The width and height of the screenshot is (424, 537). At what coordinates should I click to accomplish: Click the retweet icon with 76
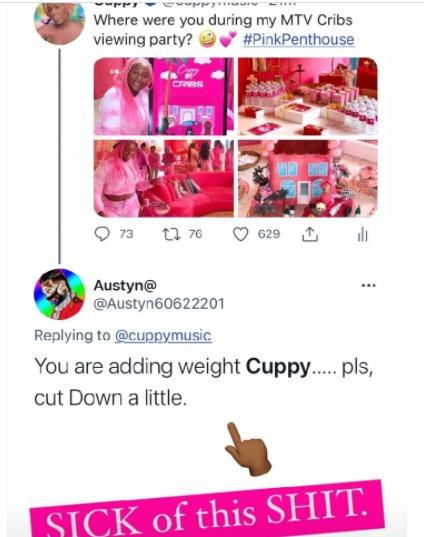(171, 235)
